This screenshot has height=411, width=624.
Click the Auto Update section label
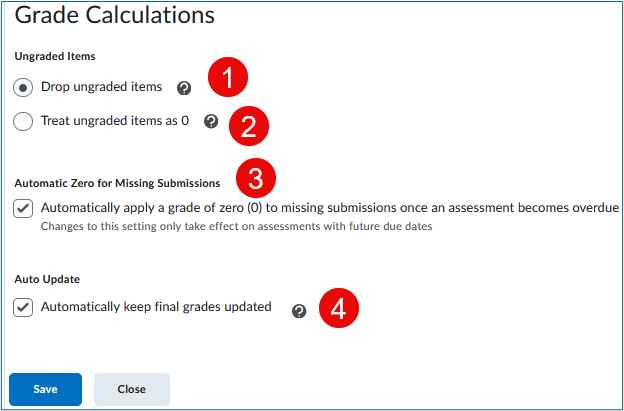[x=47, y=280]
